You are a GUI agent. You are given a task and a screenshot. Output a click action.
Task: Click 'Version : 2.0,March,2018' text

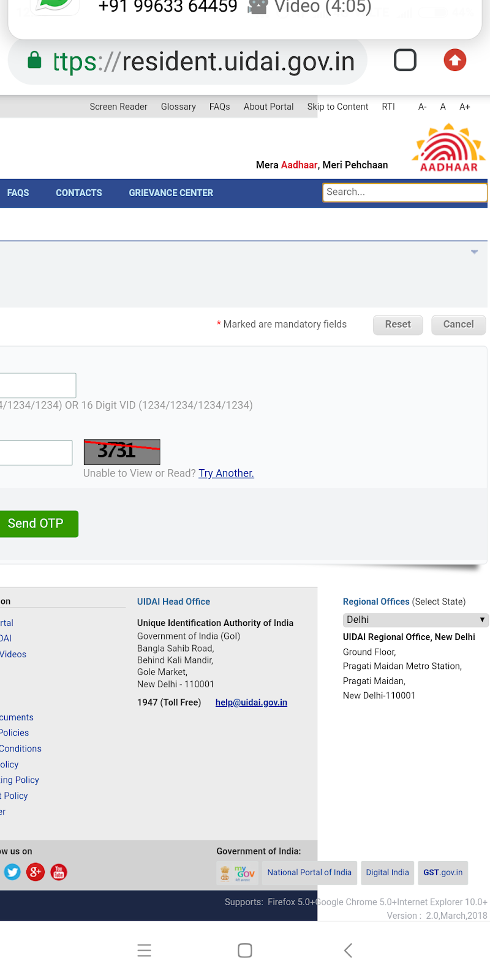pyautogui.click(x=437, y=916)
